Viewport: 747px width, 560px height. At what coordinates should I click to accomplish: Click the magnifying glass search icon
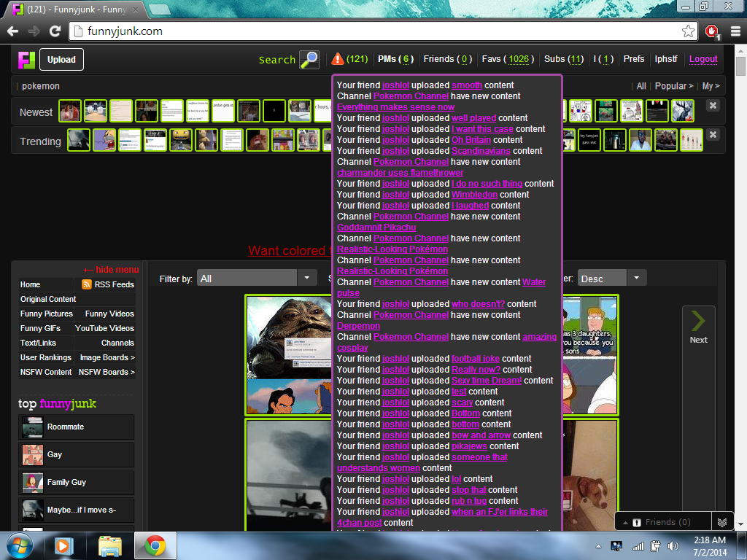309,60
